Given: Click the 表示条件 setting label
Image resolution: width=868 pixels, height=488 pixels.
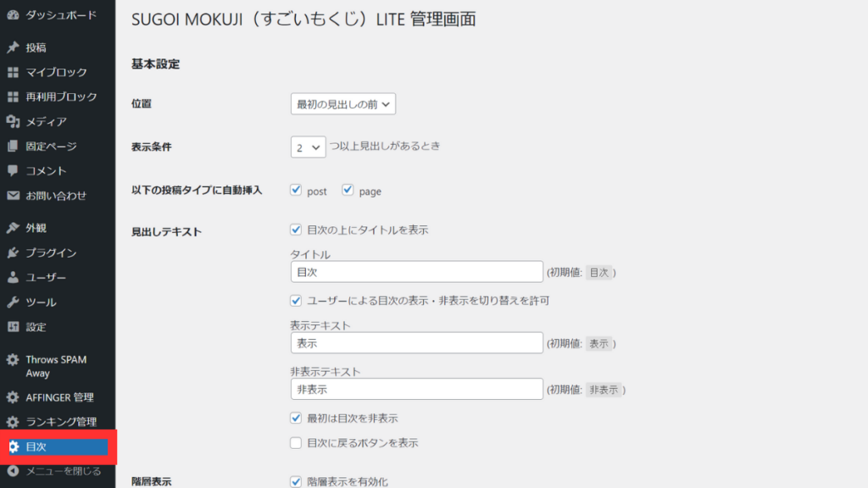Looking at the screenshot, I should coord(151,147).
